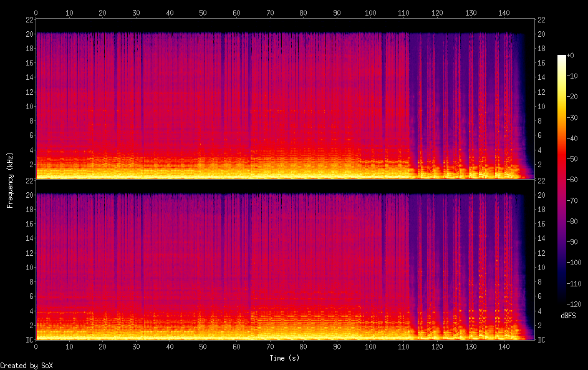Select the '-120' value on dBFS scale
Viewport: 588px width, 370px height.
point(574,304)
